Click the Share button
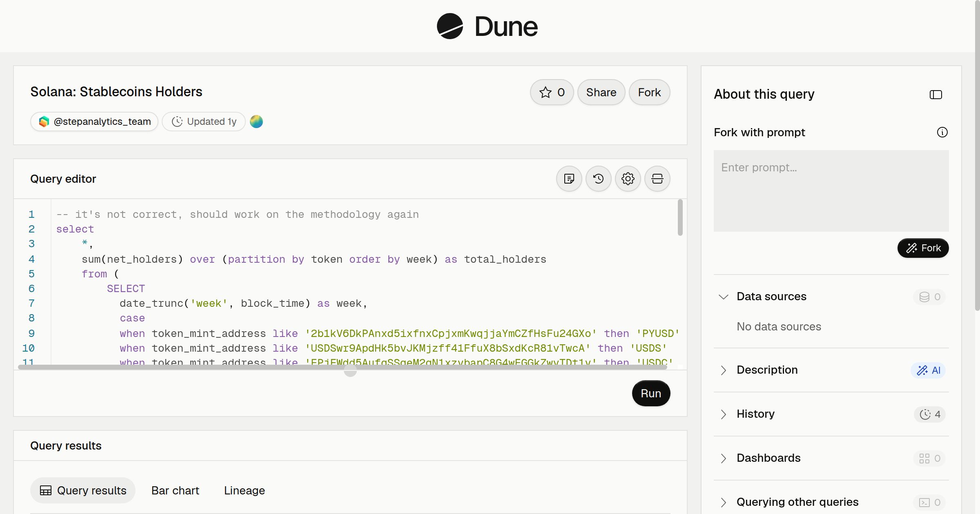Image resolution: width=980 pixels, height=514 pixels. click(x=601, y=92)
